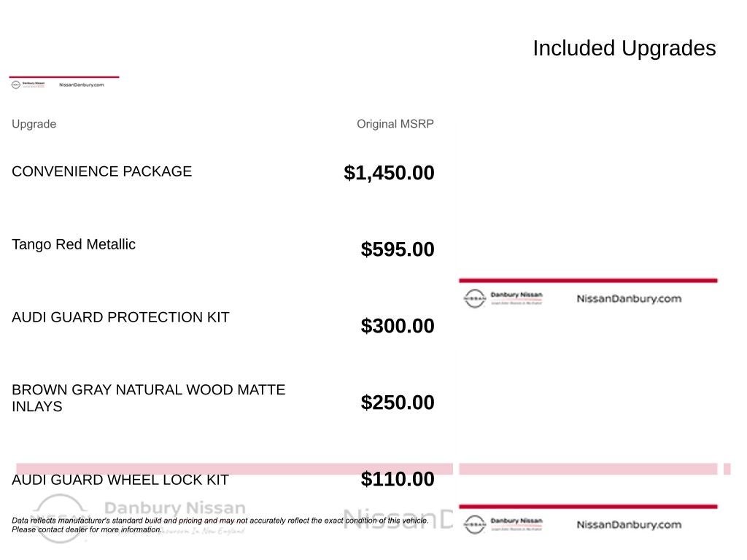Screen dimensions: 747x560
Task: Click the Included Upgrades heading
Action: 624,48
